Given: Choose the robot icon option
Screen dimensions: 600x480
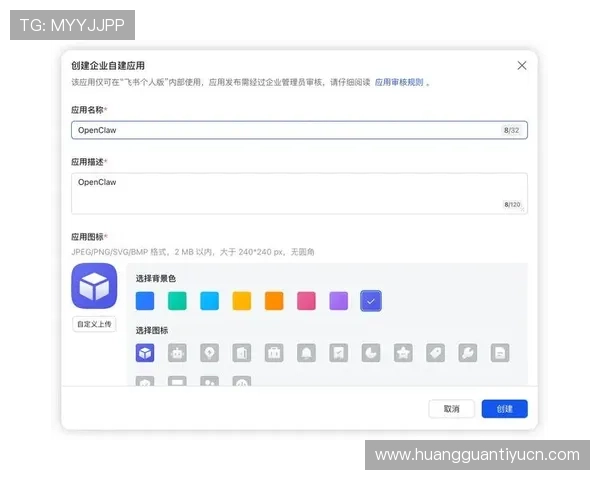Looking at the screenshot, I should pyautogui.click(x=177, y=353).
